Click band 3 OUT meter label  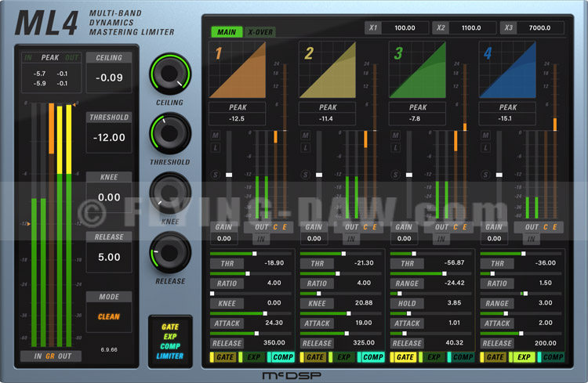(441, 227)
